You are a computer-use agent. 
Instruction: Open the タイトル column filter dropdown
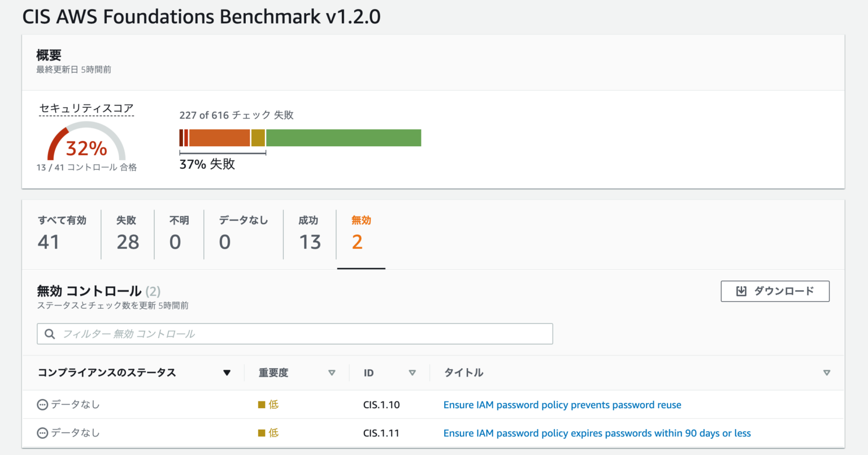(x=827, y=373)
